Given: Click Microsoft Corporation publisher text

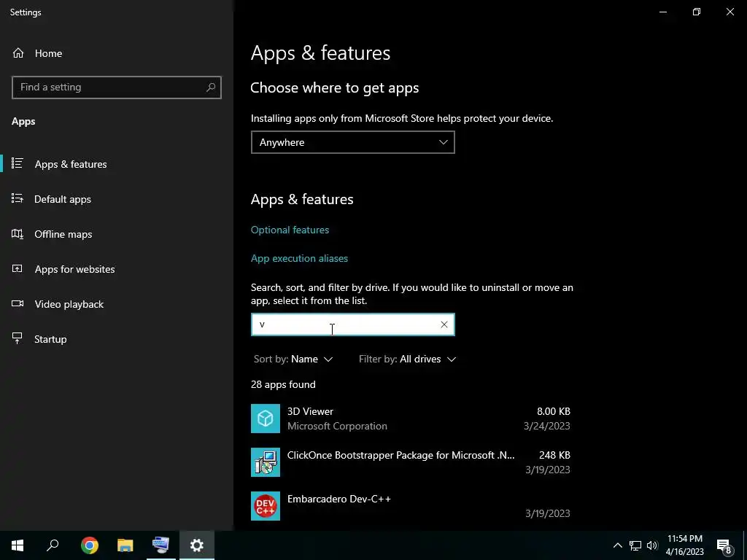Looking at the screenshot, I should 337,426.
